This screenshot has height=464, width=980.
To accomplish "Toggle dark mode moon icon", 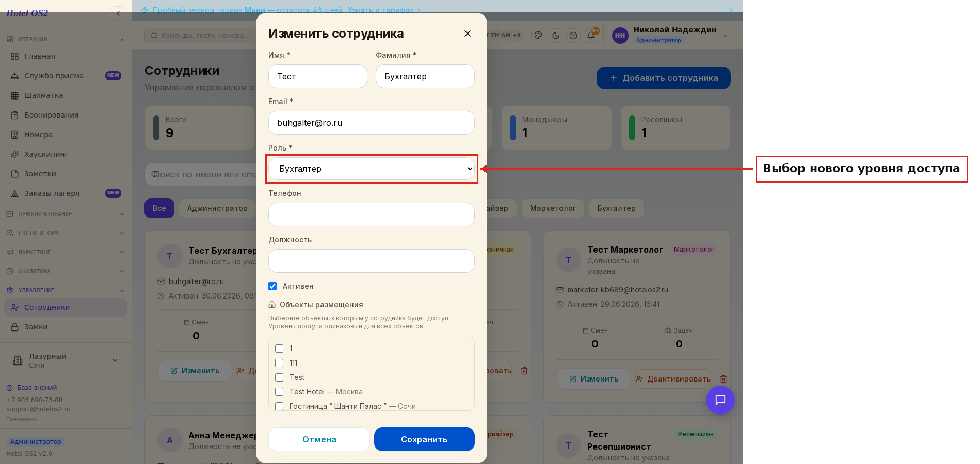I will click(556, 36).
